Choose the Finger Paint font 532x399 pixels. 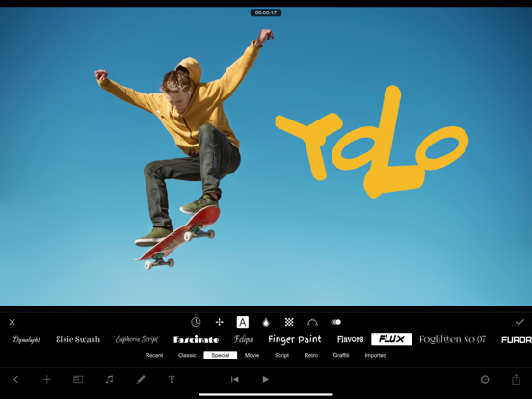295,339
